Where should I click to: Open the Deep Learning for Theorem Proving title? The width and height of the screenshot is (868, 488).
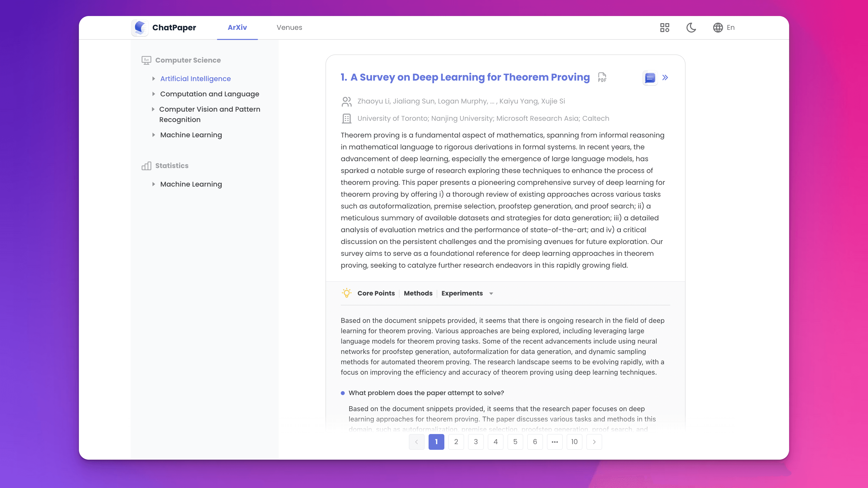(470, 77)
